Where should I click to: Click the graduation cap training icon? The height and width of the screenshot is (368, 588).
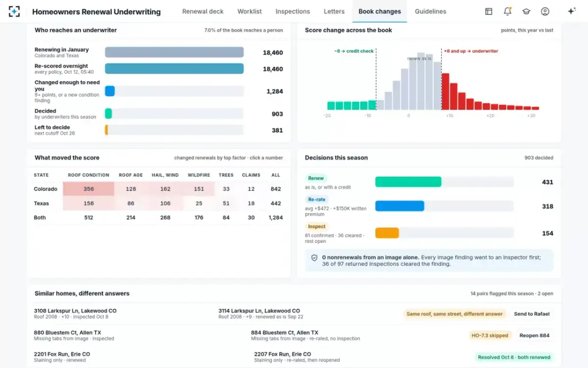pos(526,11)
